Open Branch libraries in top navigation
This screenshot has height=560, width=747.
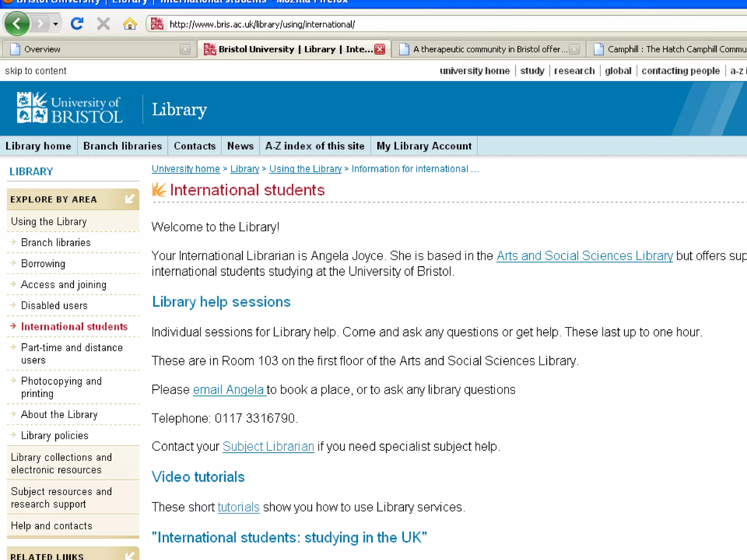click(122, 146)
